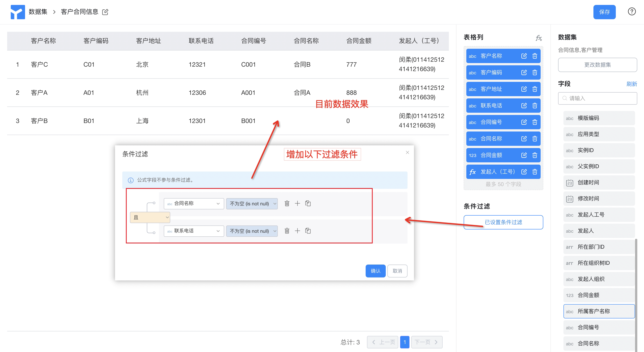
Task: Open operator dropdown for 联系电话 condition
Action: tap(252, 231)
